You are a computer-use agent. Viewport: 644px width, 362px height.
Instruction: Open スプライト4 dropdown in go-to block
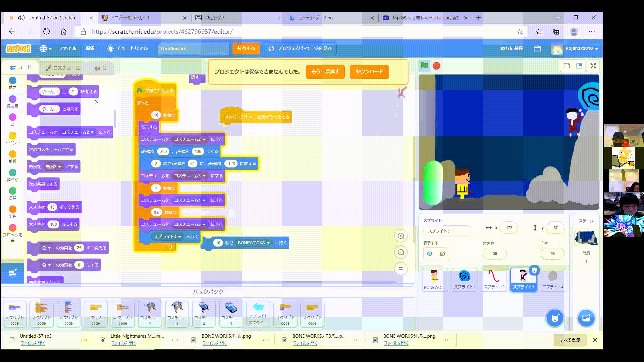[167, 237]
